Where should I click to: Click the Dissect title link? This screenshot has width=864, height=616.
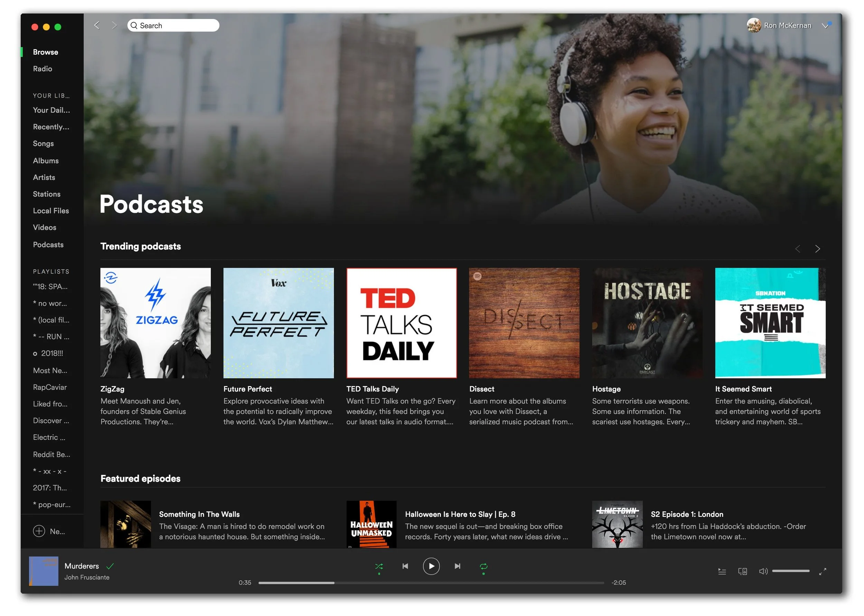(482, 389)
